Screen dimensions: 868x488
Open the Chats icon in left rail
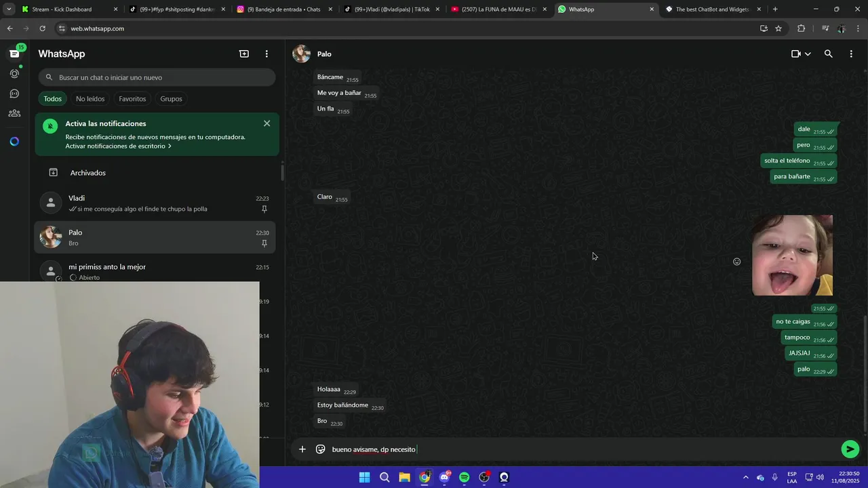(x=14, y=54)
